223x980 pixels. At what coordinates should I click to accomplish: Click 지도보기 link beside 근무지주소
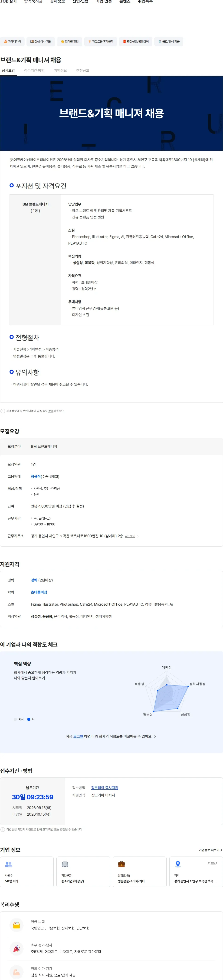coord(130,536)
